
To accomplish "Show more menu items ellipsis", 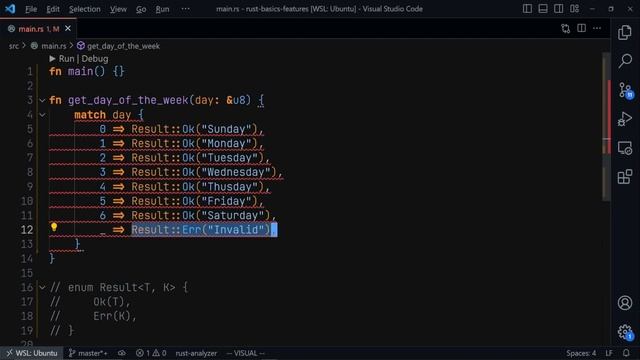I will coord(185,9).
